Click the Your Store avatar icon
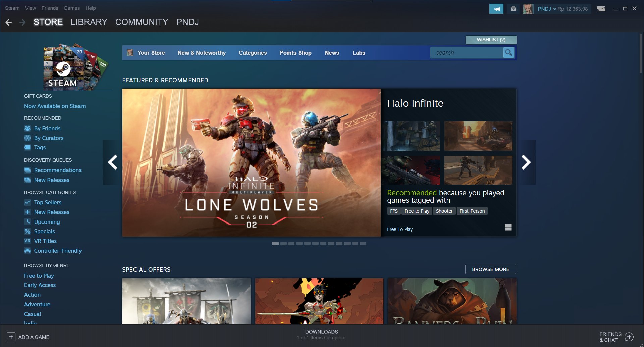644x347 pixels. click(130, 53)
